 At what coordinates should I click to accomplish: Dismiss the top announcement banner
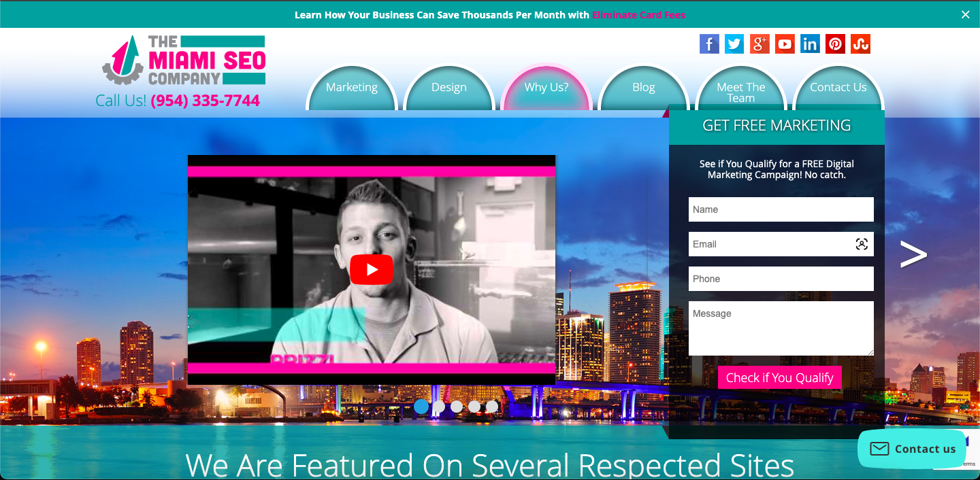[x=965, y=14]
